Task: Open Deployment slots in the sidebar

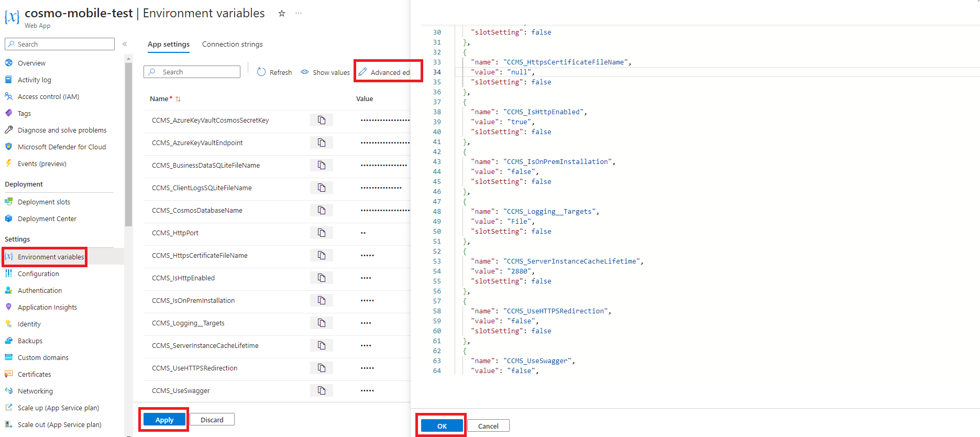Action: 44,202
